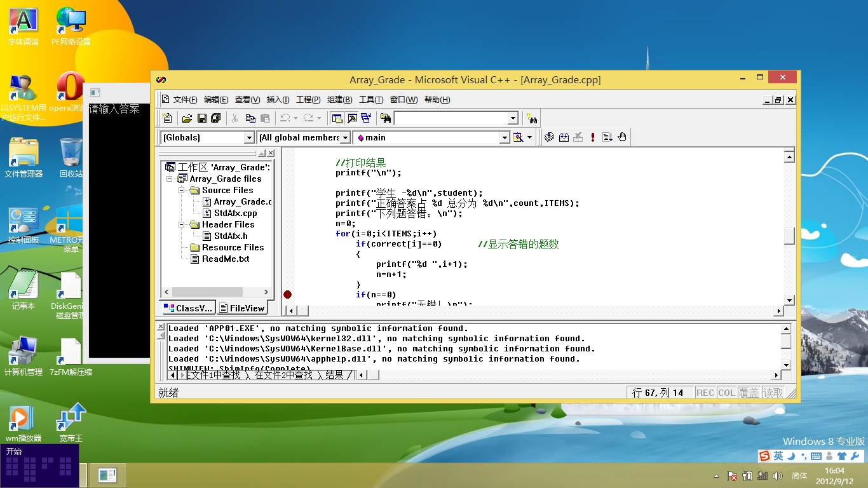Click the Search binoculars help icon
This screenshot has width=868, height=488.
532,118
